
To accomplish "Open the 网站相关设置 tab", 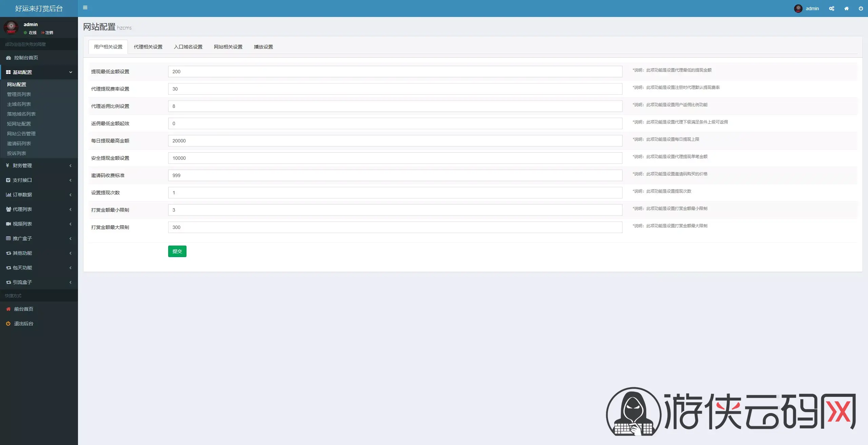I will (228, 47).
